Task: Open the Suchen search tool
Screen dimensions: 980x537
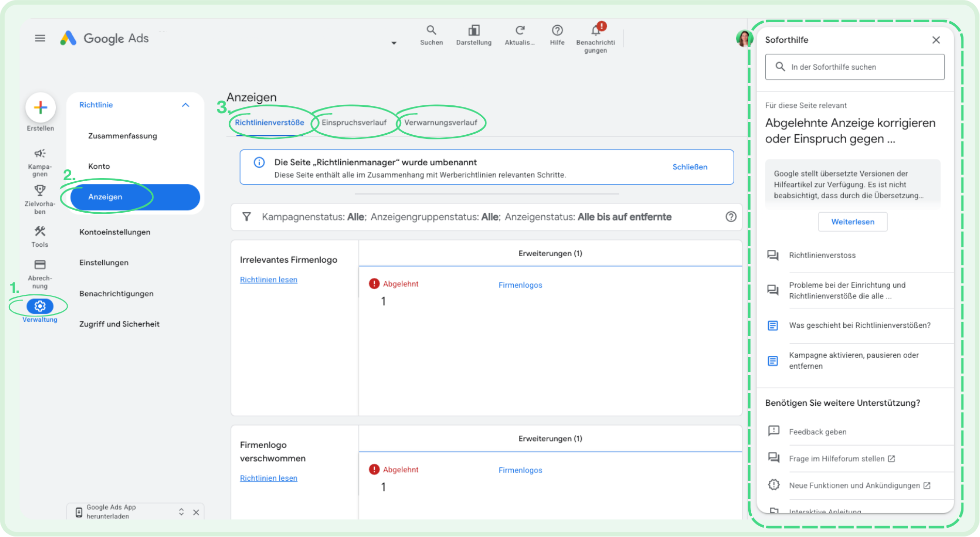Action: pos(431,35)
